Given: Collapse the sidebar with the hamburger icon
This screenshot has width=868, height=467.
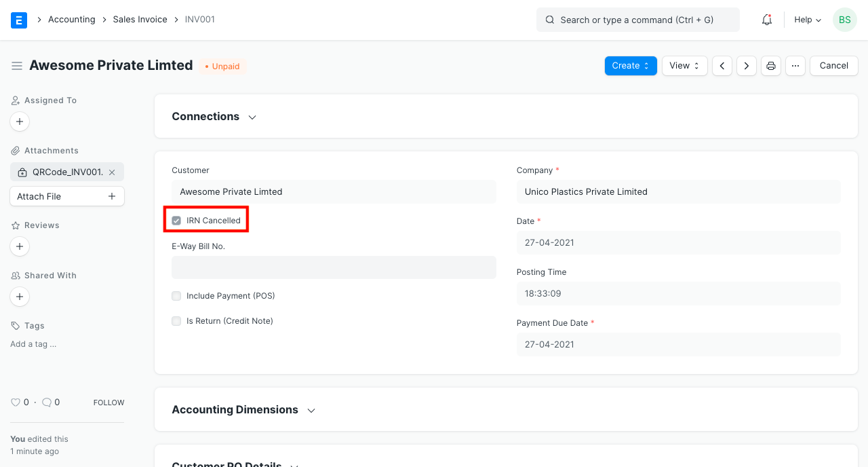Looking at the screenshot, I should 17,66.
